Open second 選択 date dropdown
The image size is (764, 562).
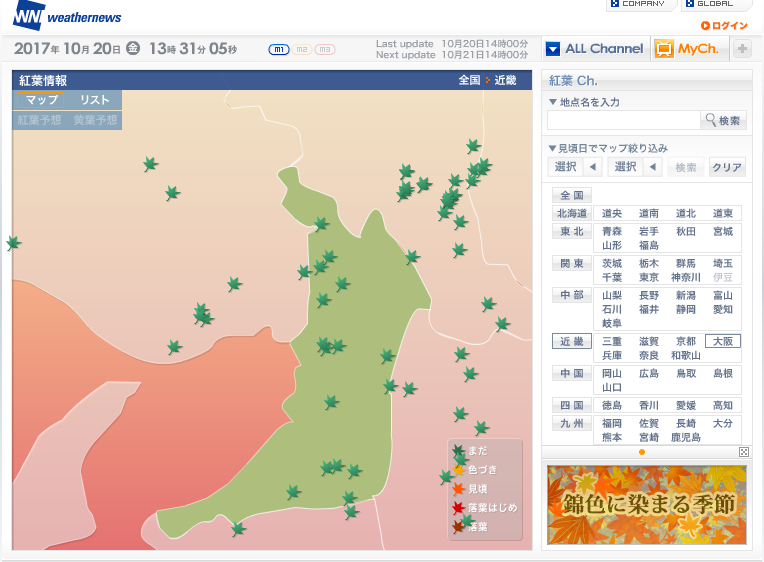[x=635, y=167]
